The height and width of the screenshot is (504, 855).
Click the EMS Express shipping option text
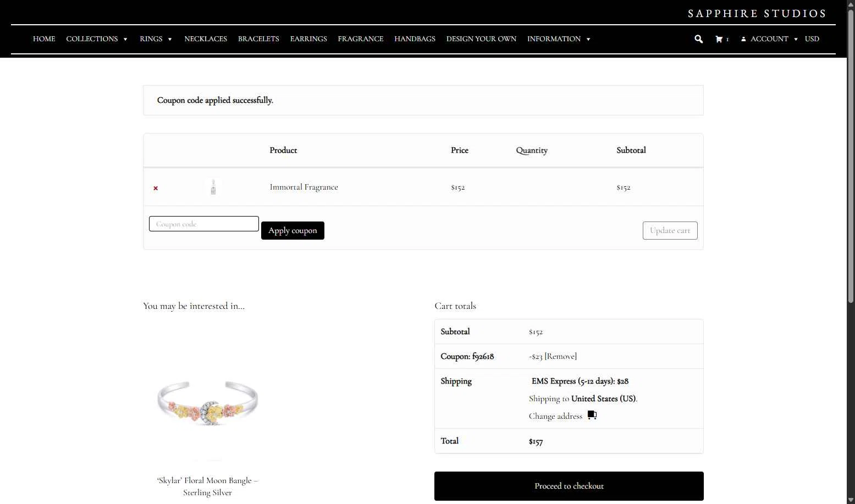pos(580,381)
